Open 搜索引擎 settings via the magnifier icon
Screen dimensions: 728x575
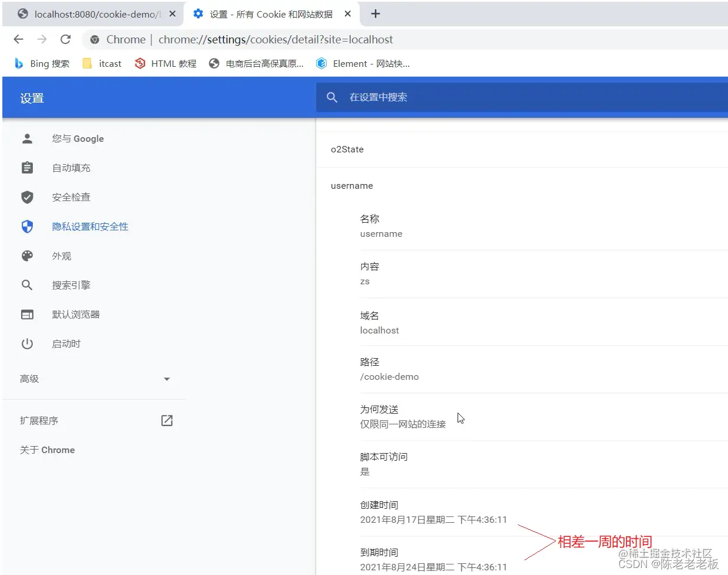[27, 285]
